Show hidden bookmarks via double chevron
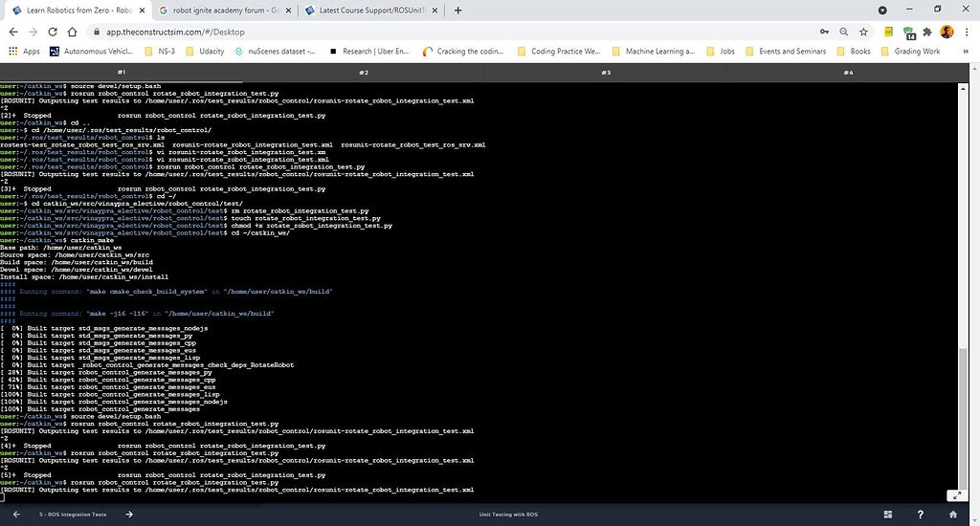The image size is (980, 526). [x=966, y=52]
